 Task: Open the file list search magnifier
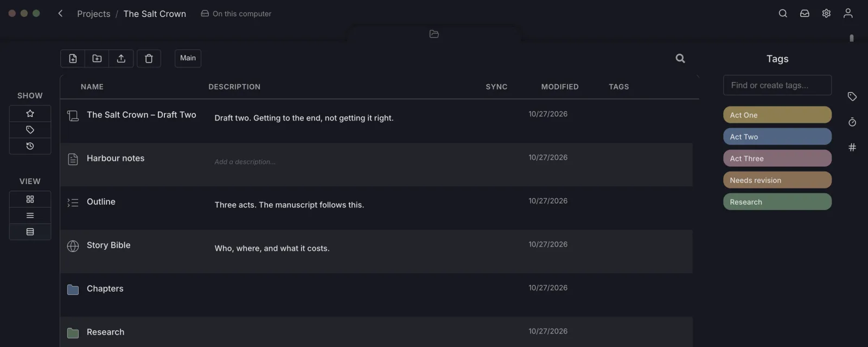[x=680, y=58]
